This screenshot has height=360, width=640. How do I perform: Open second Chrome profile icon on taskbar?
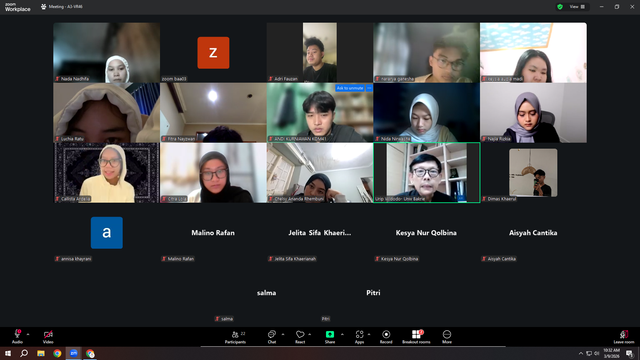click(x=90, y=353)
